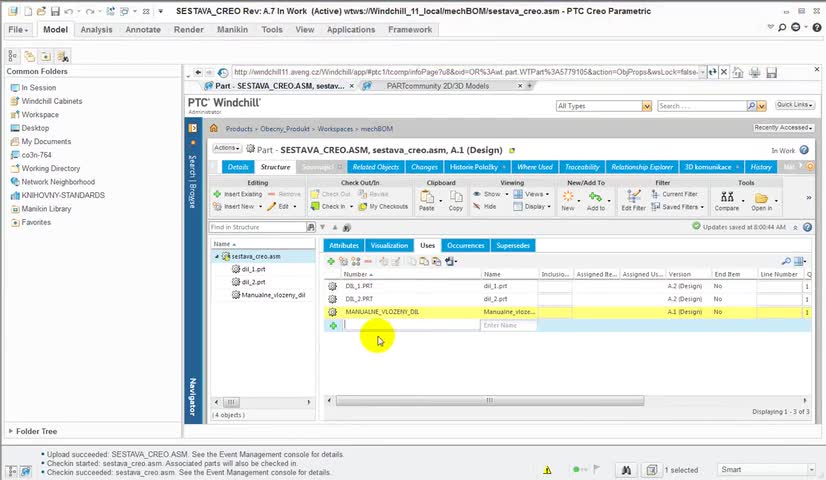This screenshot has height=480, width=826.
Task: Switch to the Manikin ribbon tab
Action: 232,30
